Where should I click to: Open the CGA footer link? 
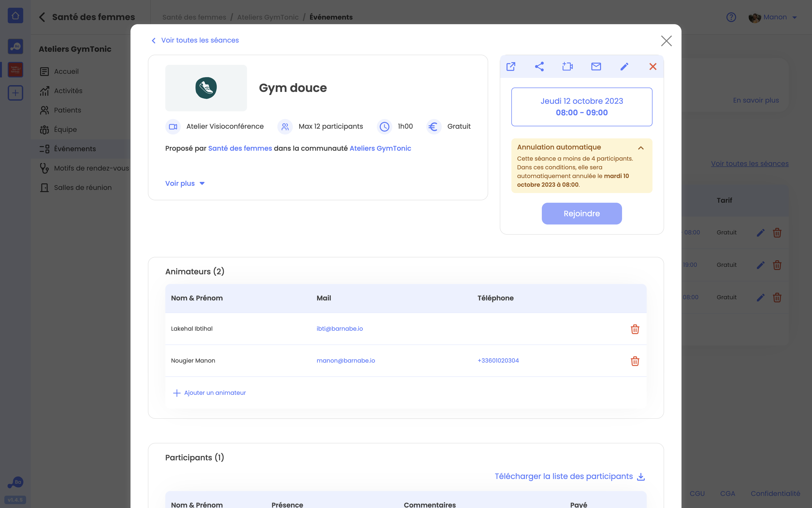(727, 493)
